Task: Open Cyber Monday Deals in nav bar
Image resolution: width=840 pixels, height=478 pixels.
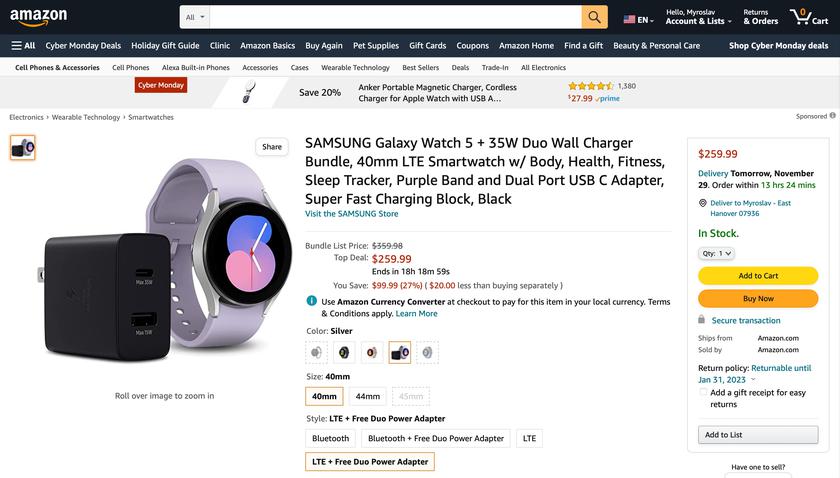Action: click(x=83, y=45)
